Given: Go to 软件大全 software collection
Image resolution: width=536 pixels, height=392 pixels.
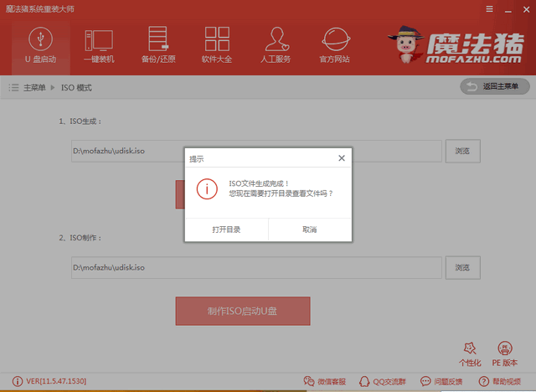Looking at the screenshot, I should point(217,45).
